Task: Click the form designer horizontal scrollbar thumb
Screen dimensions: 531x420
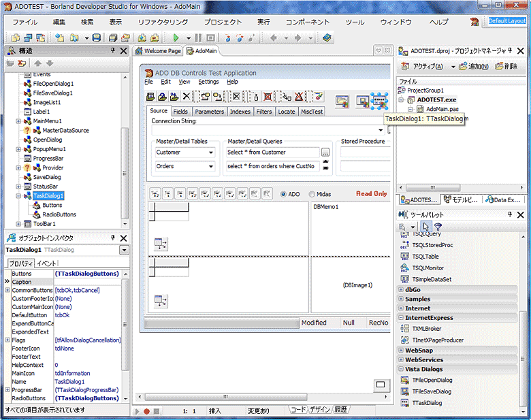Action: (226, 397)
